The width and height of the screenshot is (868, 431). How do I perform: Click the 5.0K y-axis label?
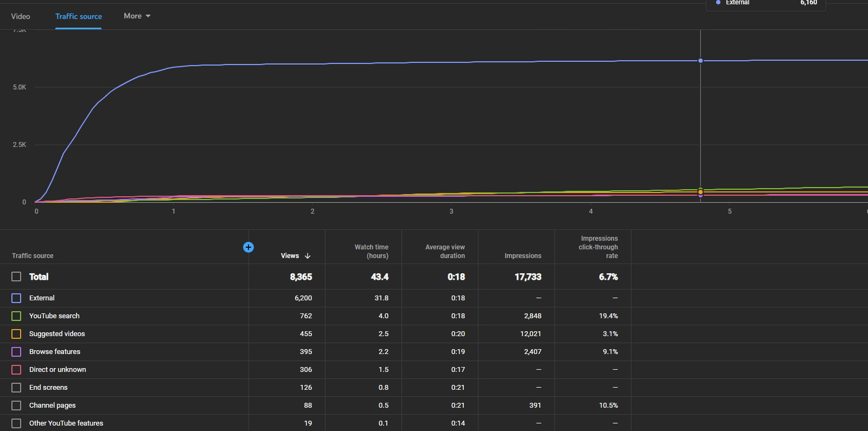point(20,87)
